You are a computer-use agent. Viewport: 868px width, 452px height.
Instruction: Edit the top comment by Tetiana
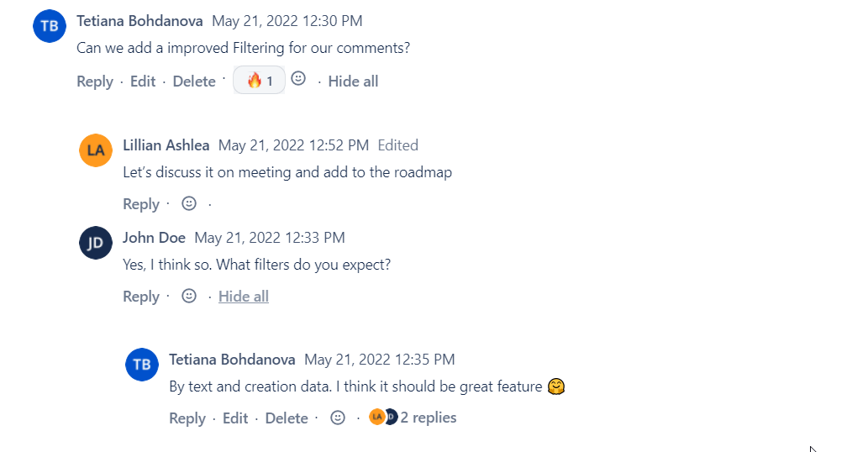[x=143, y=81]
